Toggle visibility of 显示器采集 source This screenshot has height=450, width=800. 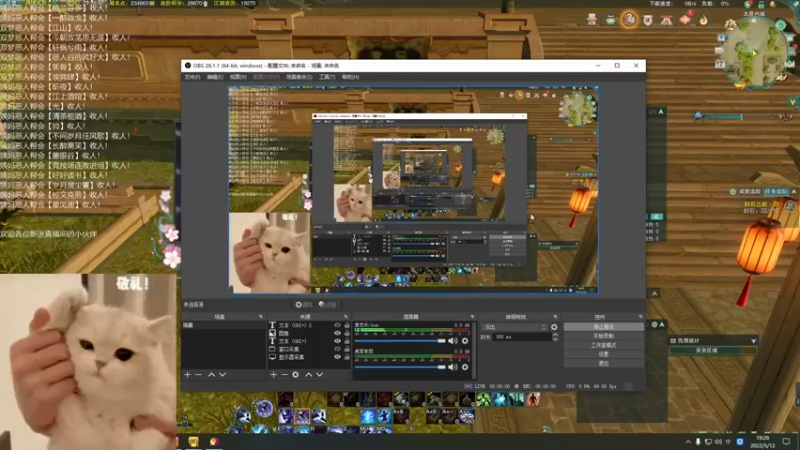pos(337,357)
